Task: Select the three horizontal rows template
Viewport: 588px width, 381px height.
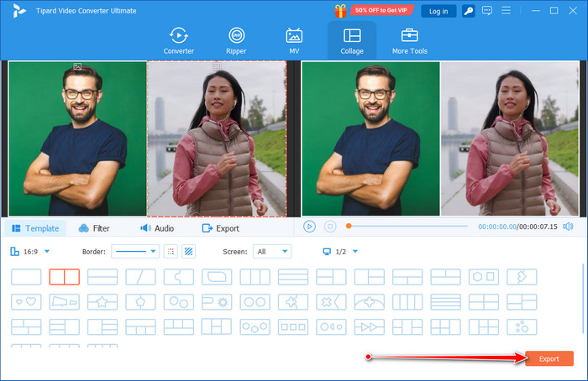Action: pos(293,277)
